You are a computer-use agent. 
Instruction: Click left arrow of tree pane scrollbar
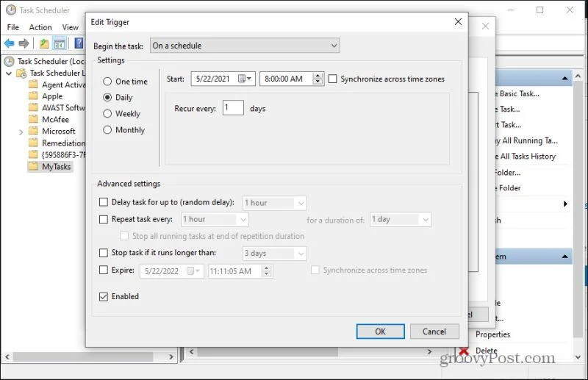(x=7, y=356)
